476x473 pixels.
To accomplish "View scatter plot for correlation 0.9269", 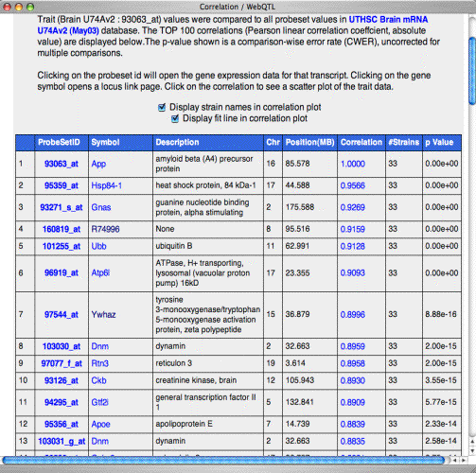I will [x=353, y=207].
